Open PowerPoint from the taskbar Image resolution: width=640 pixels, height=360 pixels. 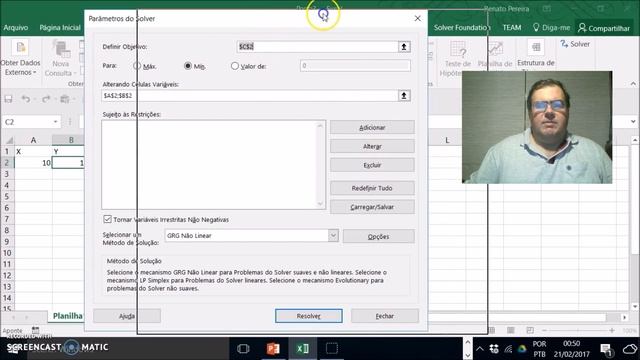(x=273, y=349)
